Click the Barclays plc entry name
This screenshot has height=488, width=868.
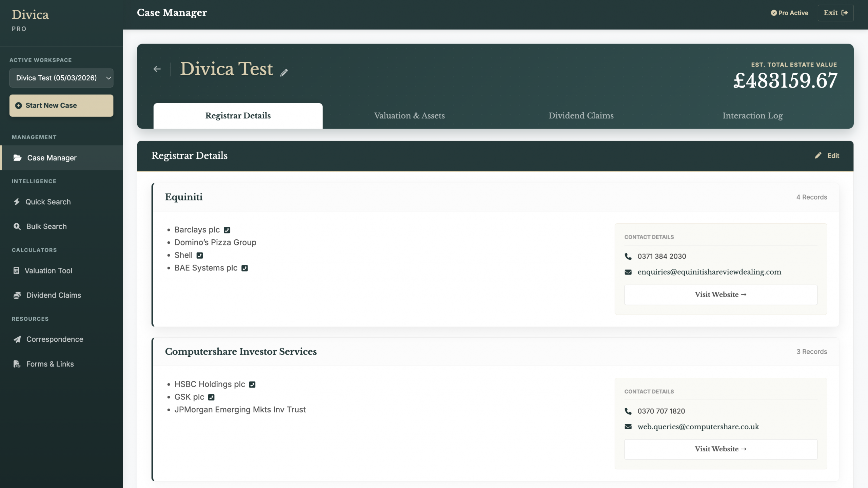tap(197, 230)
